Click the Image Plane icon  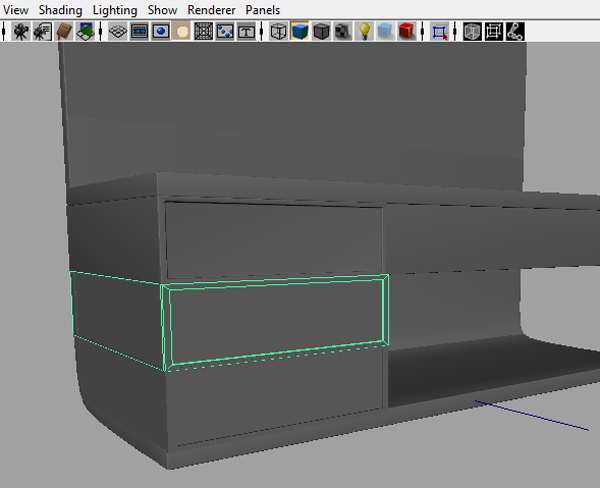point(85,31)
